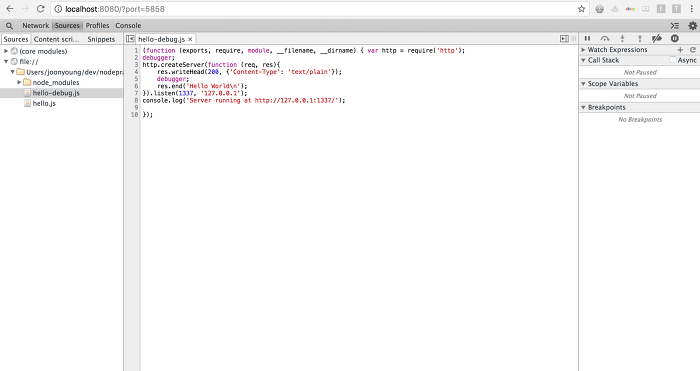The height and width of the screenshot is (371, 700).
Task: Hide the navigator sidebar
Action: (129, 39)
